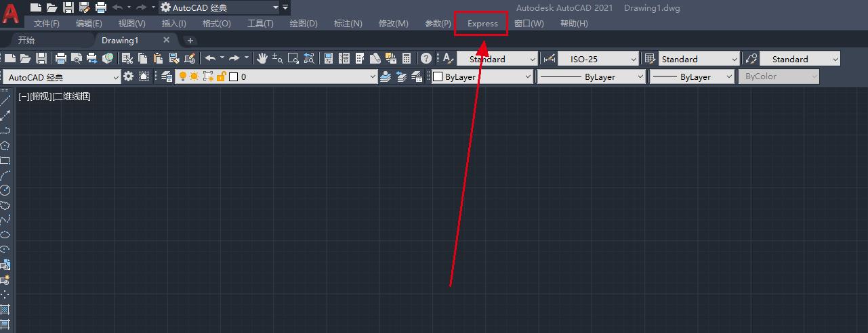The image size is (868, 333).
Task: Click Plot (printer) in the quick access toolbar
Action: click(x=100, y=7)
